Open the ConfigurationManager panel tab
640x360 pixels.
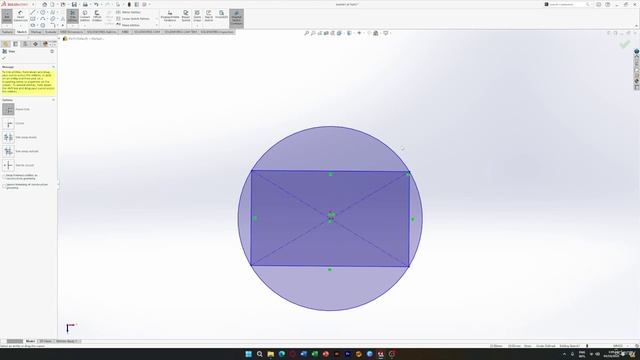(25, 44)
